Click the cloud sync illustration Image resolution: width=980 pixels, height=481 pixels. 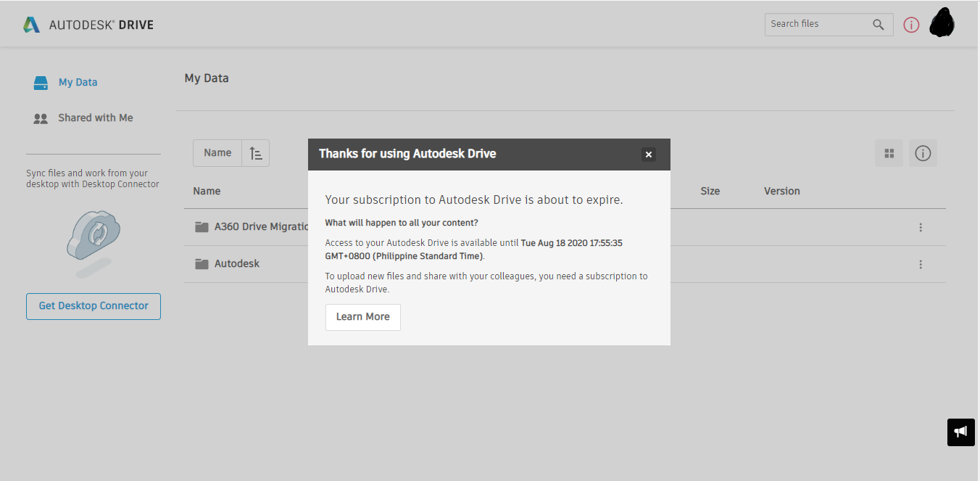93,243
